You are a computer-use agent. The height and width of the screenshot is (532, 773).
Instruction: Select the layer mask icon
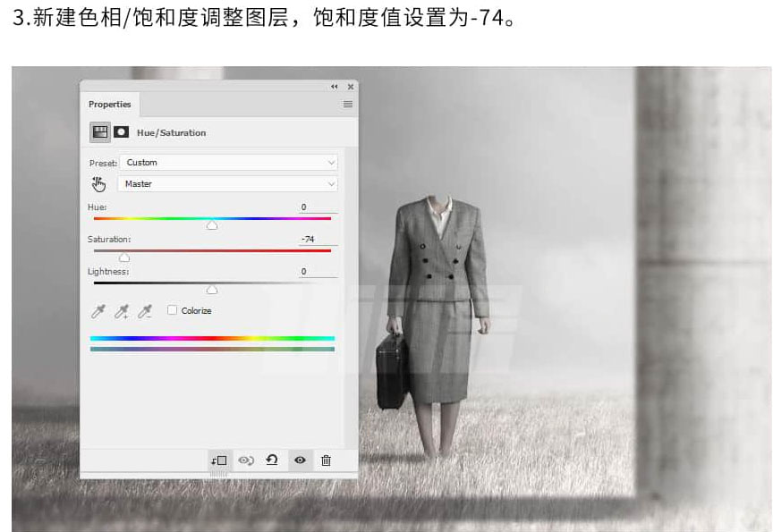click(122, 132)
